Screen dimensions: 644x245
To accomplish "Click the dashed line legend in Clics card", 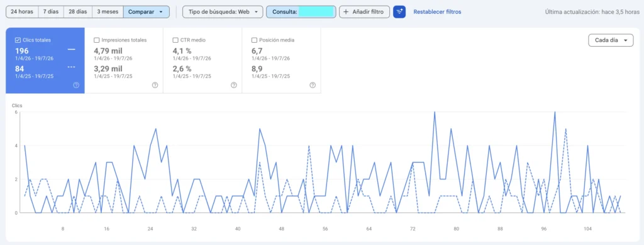I will point(72,67).
